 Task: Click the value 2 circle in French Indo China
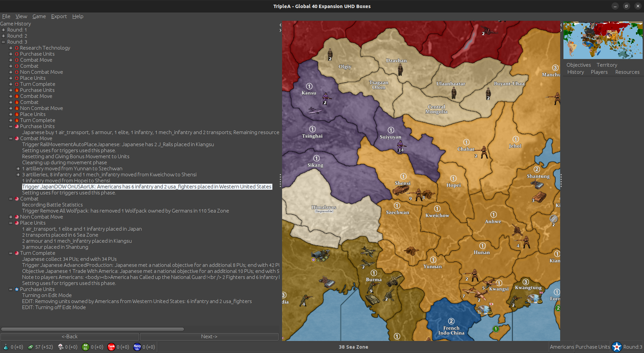[451, 321]
